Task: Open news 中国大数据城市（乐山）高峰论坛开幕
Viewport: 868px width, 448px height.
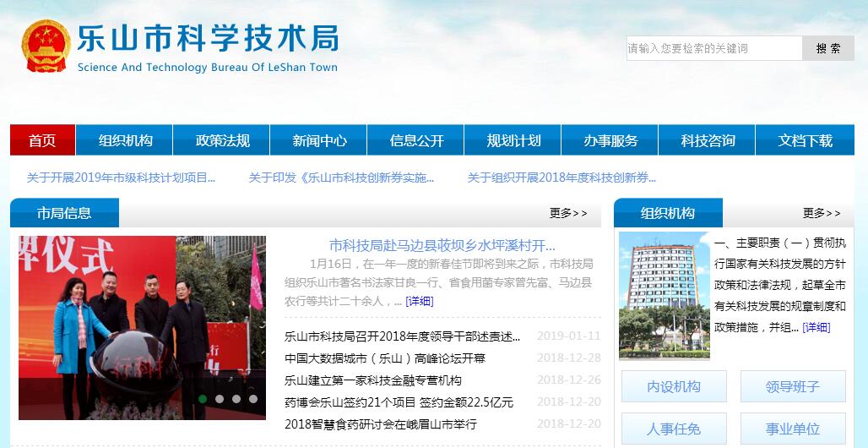Action: [385, 358]
